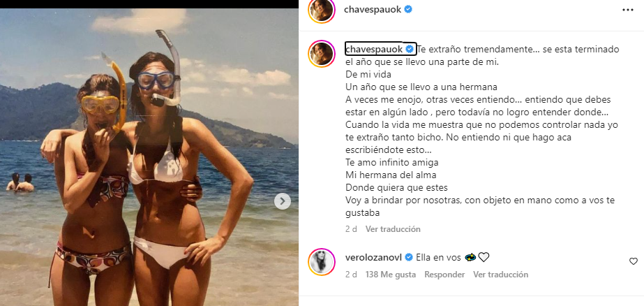Click the beach snorkel photo
Viewport: 644px width, 306px height.
(149, 157)
